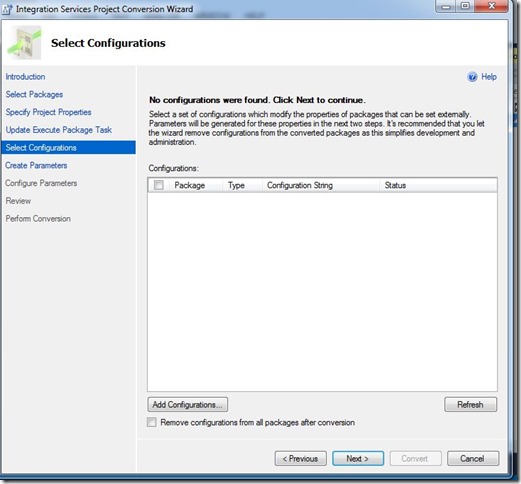
Task: Click the Refresh button
Action: (x=470, y=405)
